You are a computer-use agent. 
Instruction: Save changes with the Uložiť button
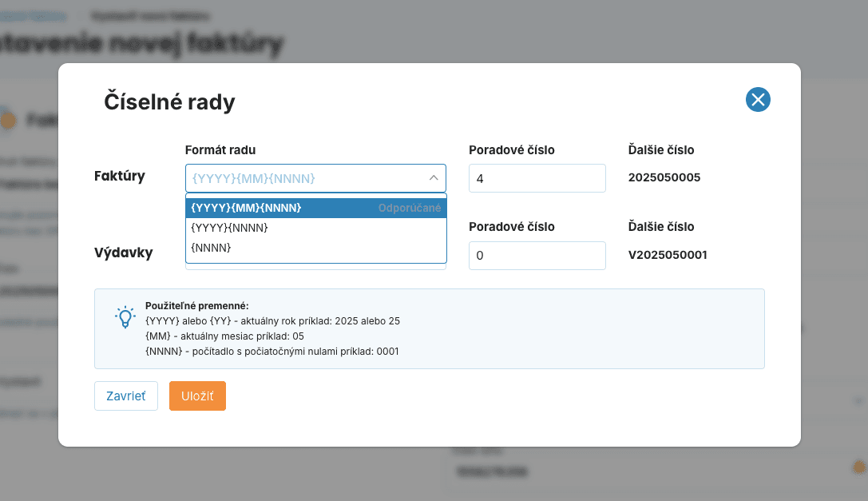pos(197,396)
